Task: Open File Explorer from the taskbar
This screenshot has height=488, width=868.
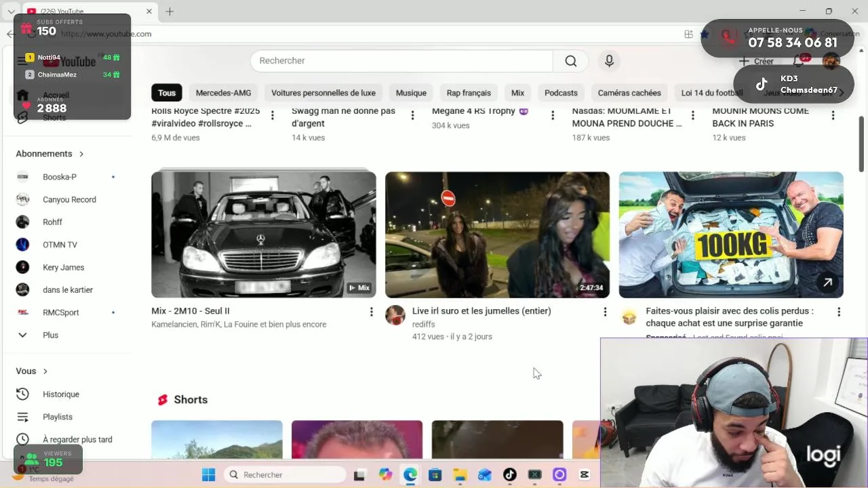Action: tap(460, 474)
